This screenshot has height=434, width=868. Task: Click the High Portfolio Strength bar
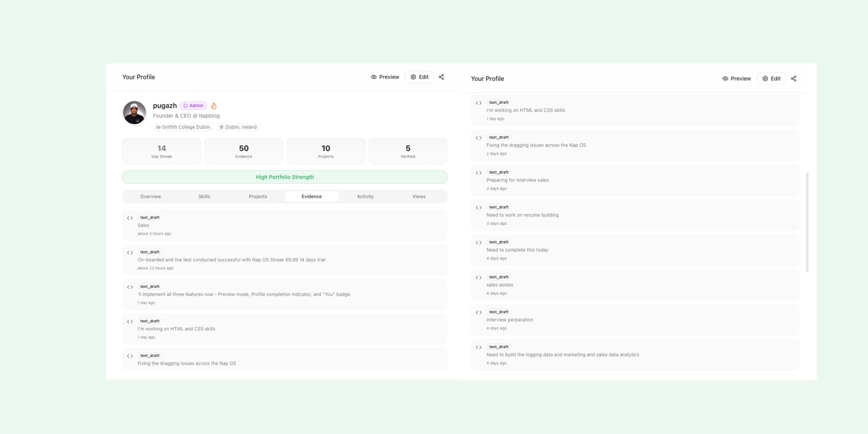284,177
